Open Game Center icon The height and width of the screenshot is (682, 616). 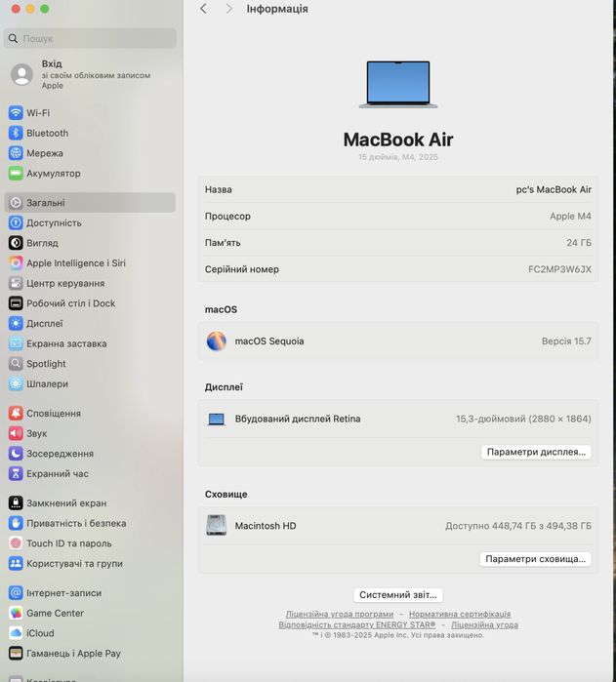[x=16, y=613]
